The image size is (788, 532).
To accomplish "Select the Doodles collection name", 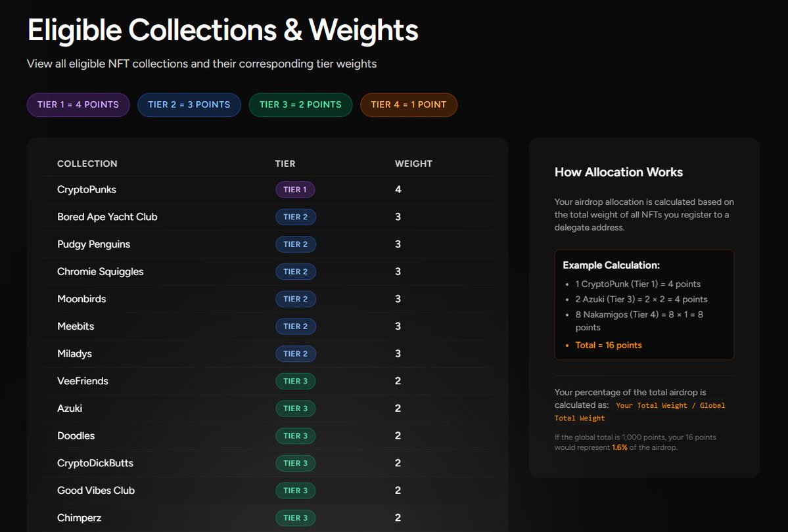I will (x=76, y=435).
